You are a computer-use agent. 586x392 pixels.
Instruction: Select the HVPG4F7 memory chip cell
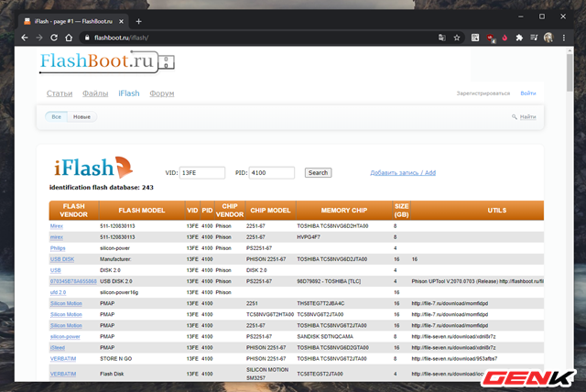point(309,237)
